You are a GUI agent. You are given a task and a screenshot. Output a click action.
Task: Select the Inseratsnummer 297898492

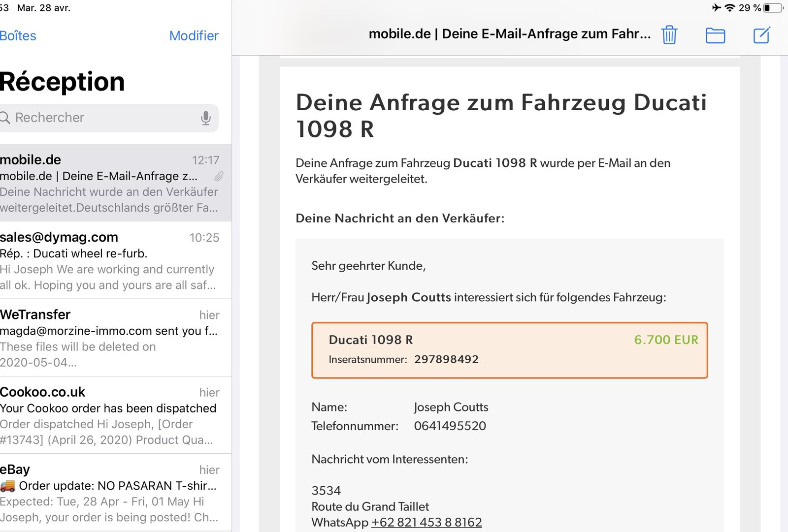click(x=446, y=359)
